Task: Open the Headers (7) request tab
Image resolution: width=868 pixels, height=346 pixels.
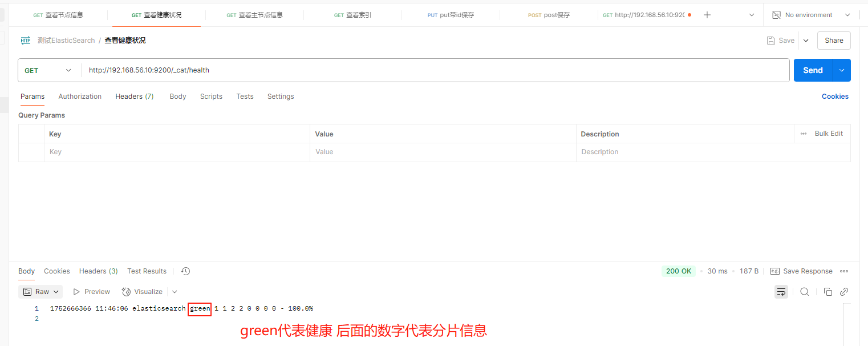Action: pos(135,96)
